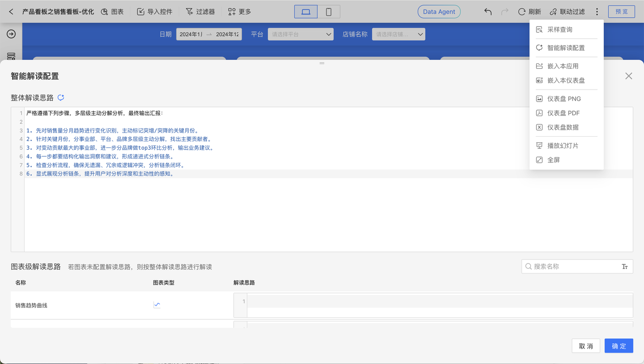Open the 图表 chart menu
Image resolution: width=644 pixels, height=364 pixels.
(x=112, y=12)
